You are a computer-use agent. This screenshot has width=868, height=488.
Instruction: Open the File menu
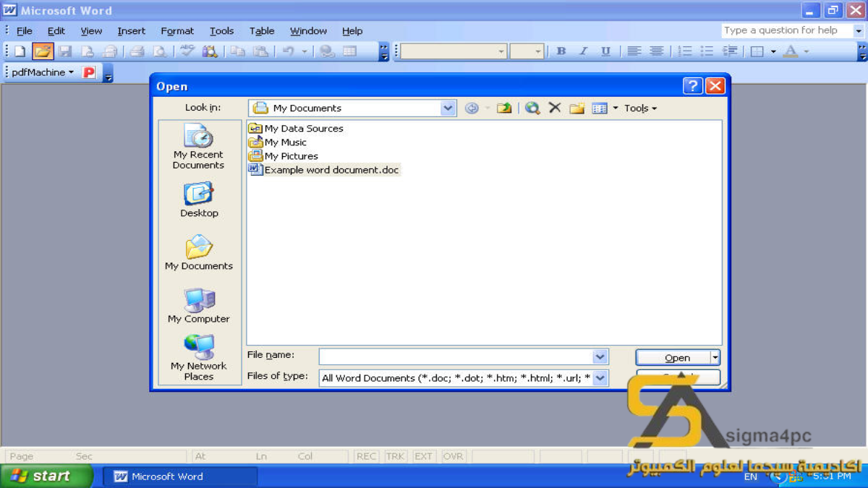click(x=25, y=31)
